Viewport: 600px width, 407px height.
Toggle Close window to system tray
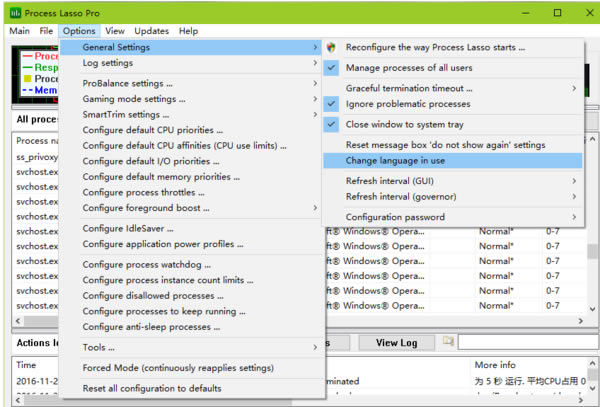453,124
